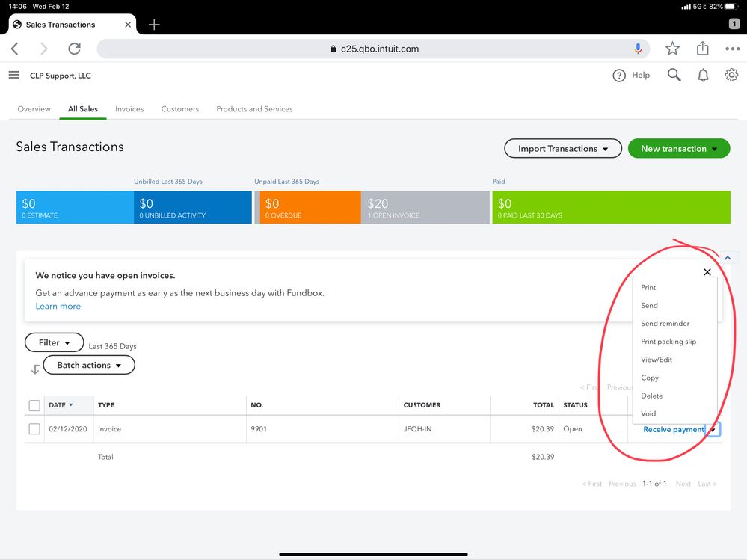Click the Next pagination link at bottom
Viewport: 747px width, 560px height.
(683, 484)
